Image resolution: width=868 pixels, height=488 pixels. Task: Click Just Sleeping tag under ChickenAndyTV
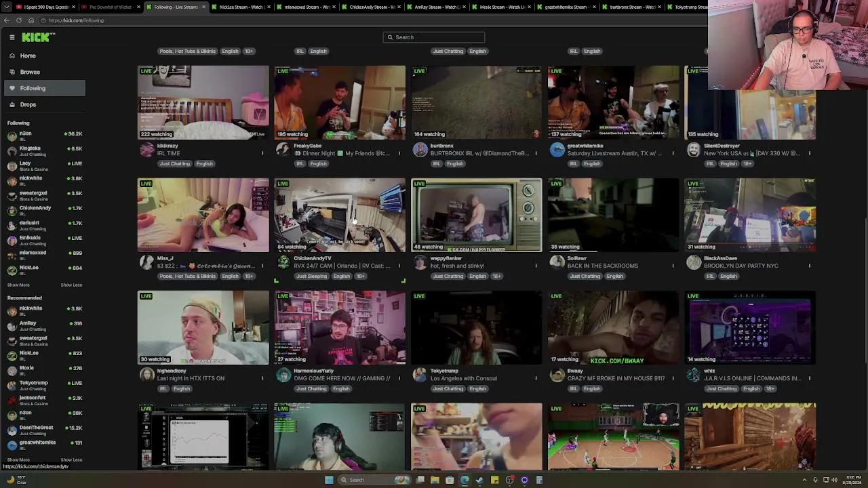[x=312, y=277]
